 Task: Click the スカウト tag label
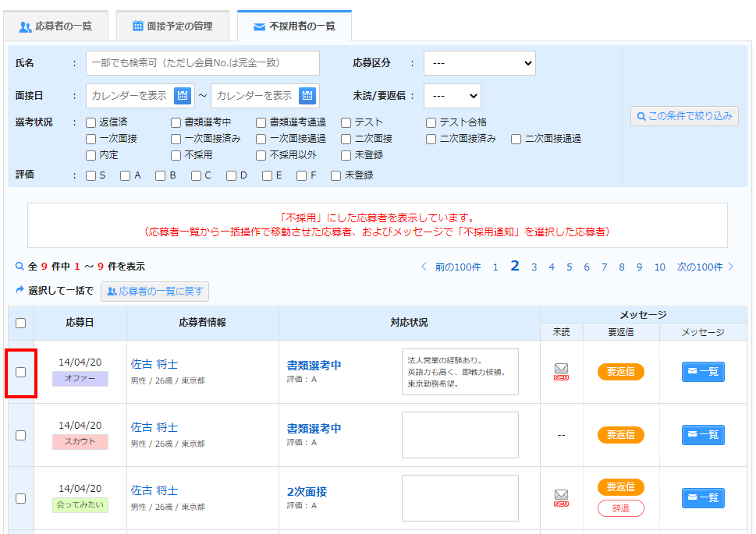click(x=80, y=442)
